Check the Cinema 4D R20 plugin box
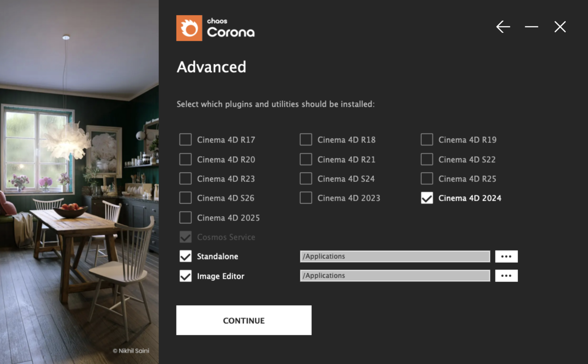The image size is (588, 364). click(x=185, y=159)
